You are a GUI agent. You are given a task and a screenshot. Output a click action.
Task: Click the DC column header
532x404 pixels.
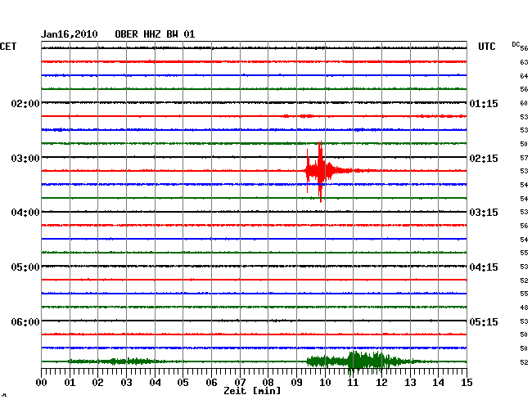(516, 44)
